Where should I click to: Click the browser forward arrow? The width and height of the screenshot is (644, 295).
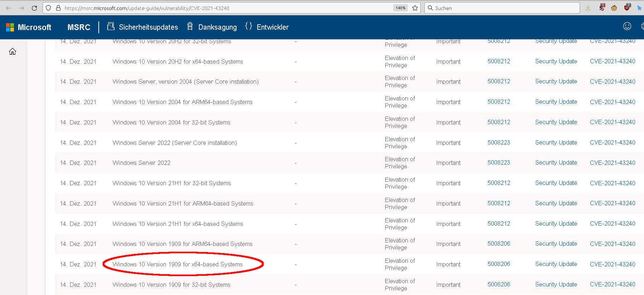click(21, 8)
